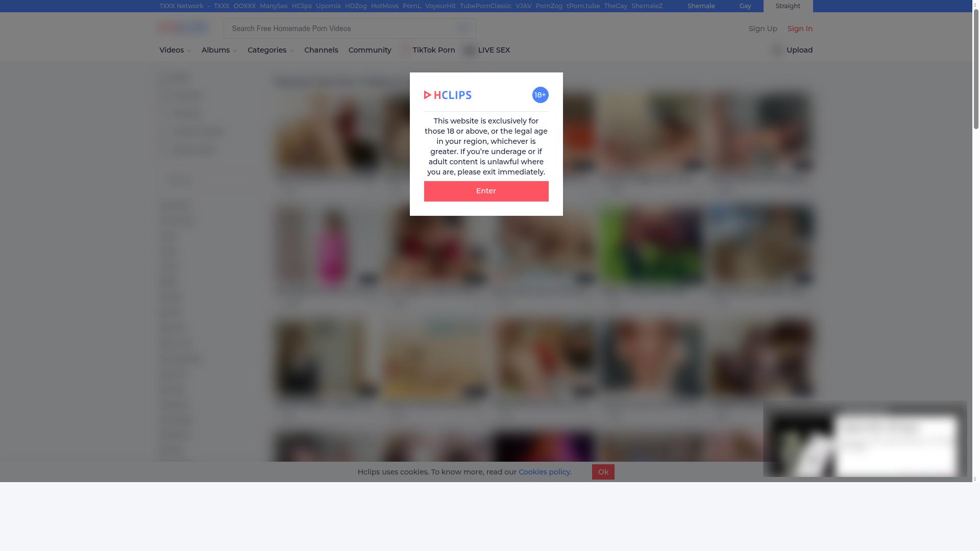Viewport: 980px width, 551px height.
Task: Dismiss the cookie notice with Ok
Action: pos(603,472)
